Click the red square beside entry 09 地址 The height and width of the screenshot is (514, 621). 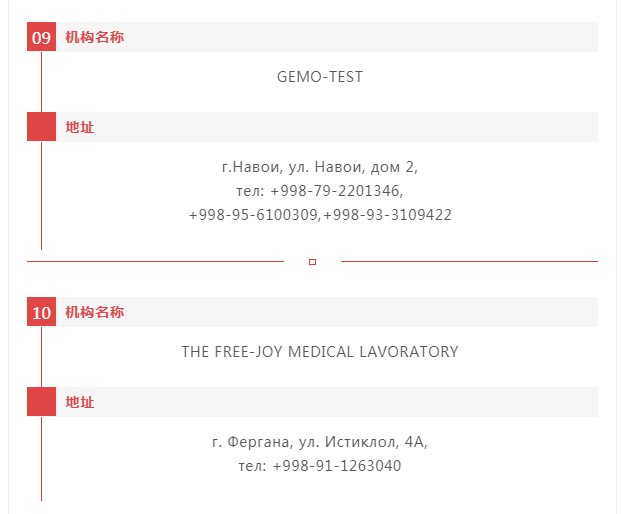(x=41, y=127)
